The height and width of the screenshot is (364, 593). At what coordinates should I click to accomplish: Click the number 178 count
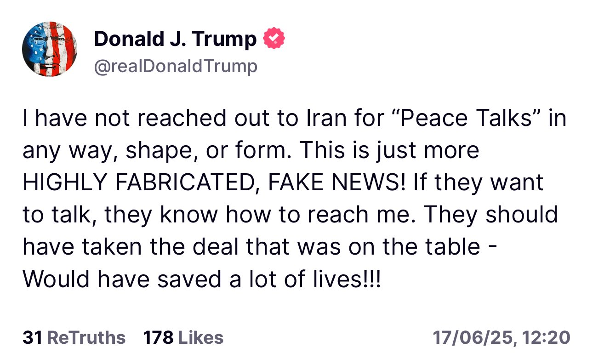click(x=159, y=338)
